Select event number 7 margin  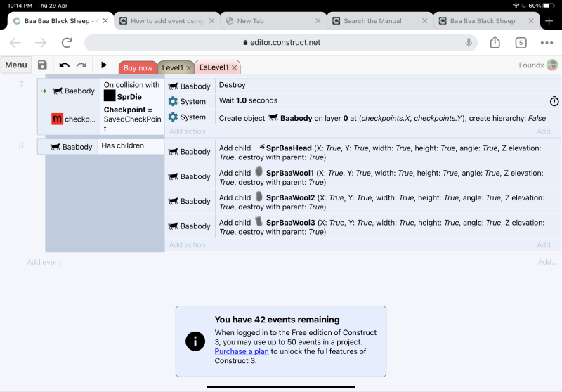(x=21, y=84)
